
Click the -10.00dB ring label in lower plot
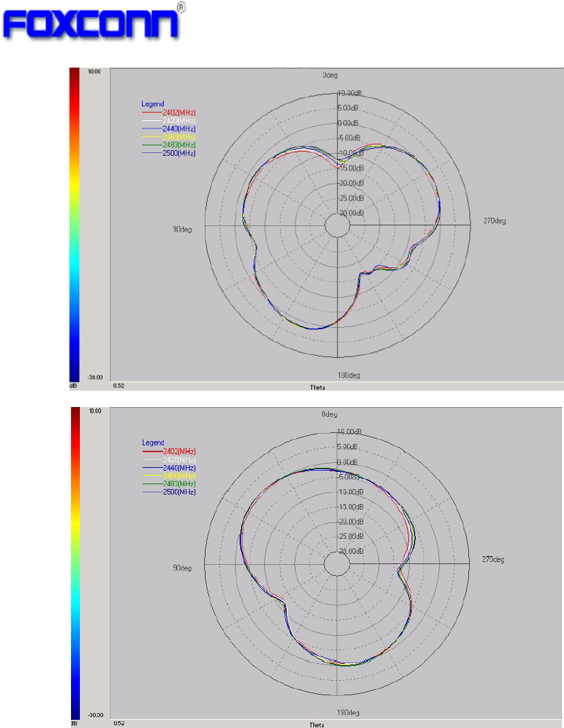[x=350, y=492]
